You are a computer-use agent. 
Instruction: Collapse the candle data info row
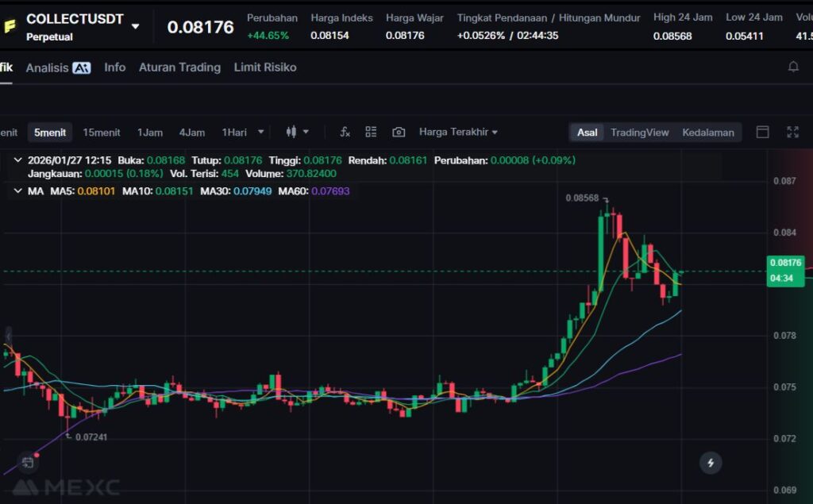coord(18,160)
